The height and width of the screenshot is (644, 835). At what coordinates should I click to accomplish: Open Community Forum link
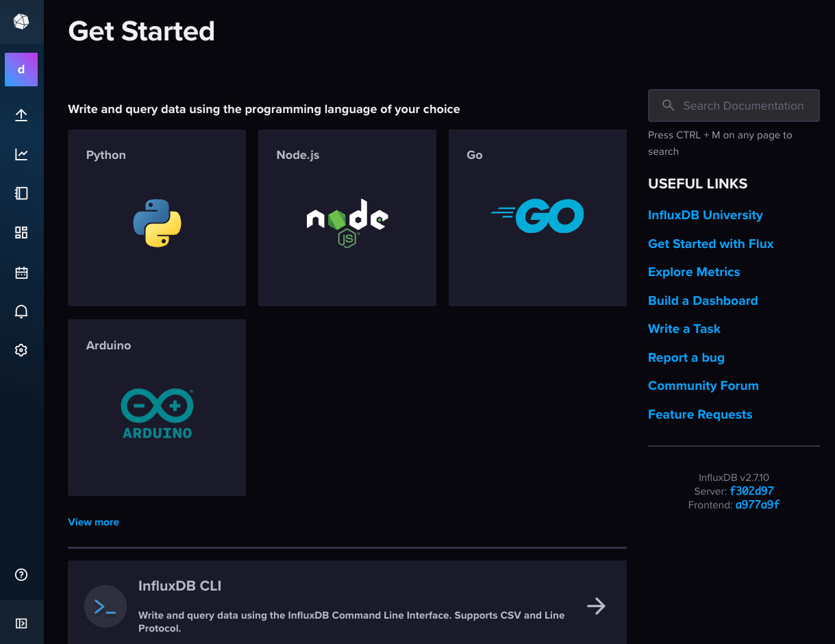pyautogui.click(x=703, y=386)
